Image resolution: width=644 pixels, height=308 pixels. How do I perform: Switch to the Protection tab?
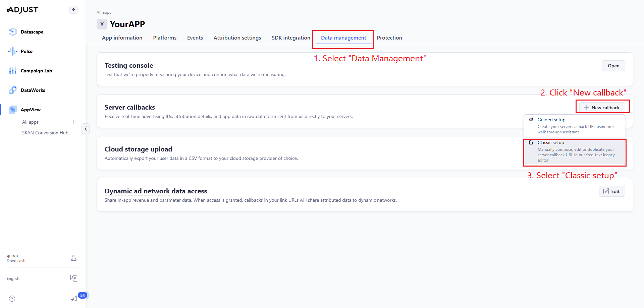click(389, 38)
